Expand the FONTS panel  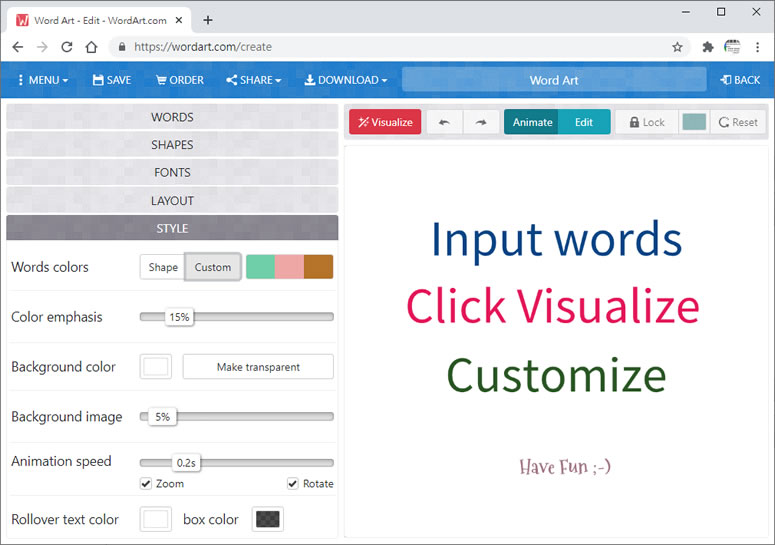coord(172,172)
